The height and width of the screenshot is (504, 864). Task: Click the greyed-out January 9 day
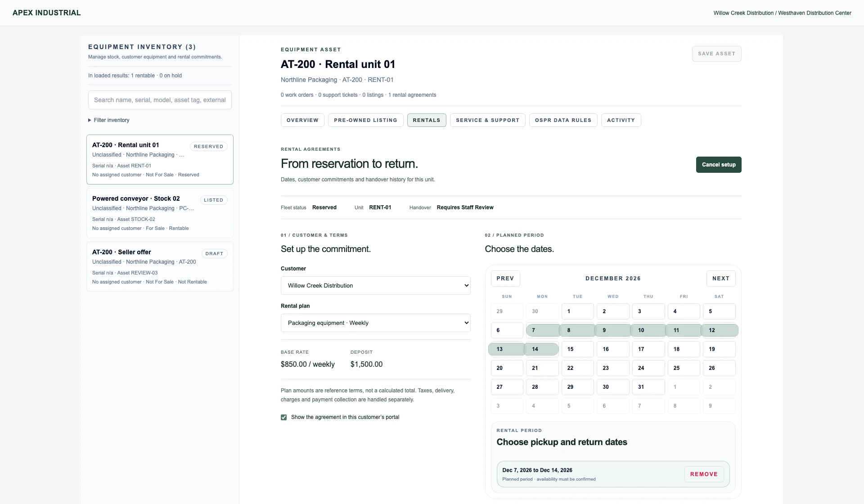(x=719, y=406)
